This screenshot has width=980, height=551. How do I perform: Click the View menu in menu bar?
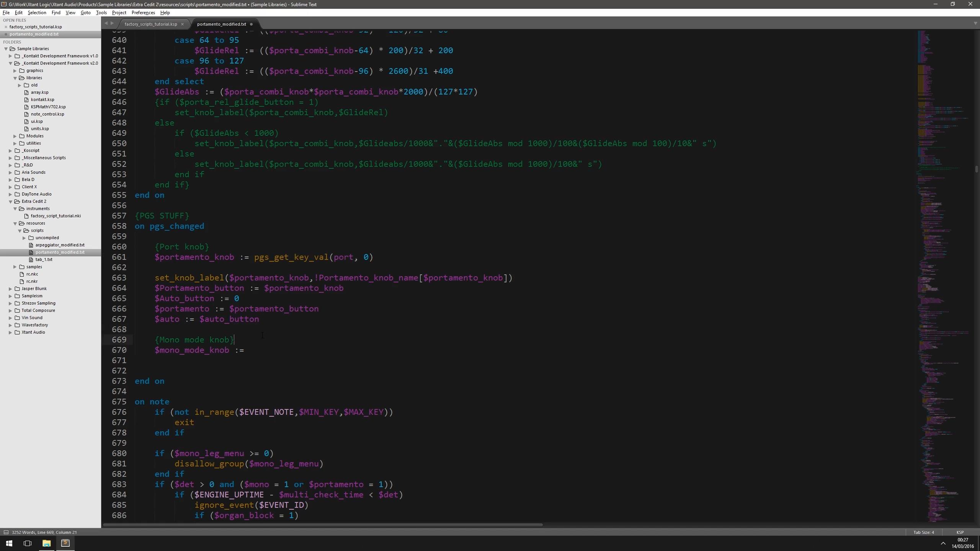tap(70, 12)
